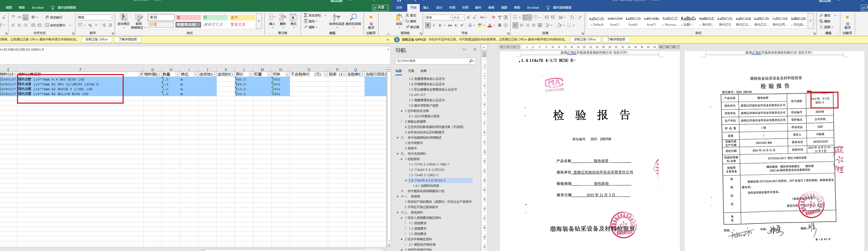Open font name dropdown (宋体) in Word
868x251 pixels.
(450, 18)
